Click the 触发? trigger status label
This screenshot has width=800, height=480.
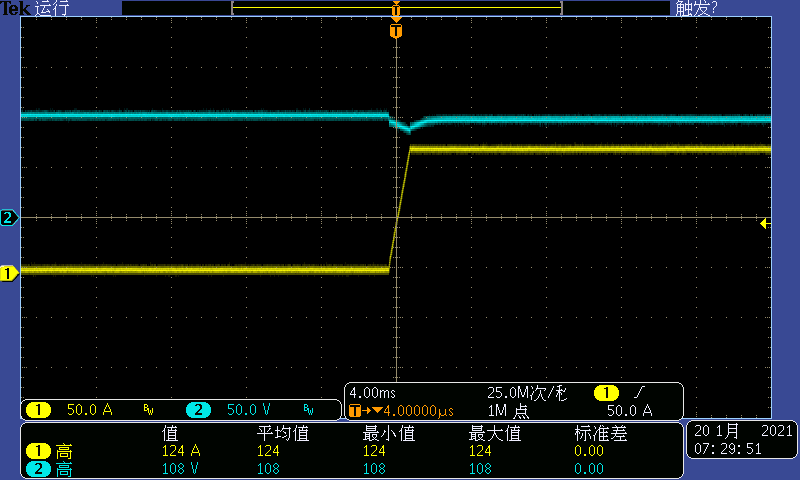(696, 9)
